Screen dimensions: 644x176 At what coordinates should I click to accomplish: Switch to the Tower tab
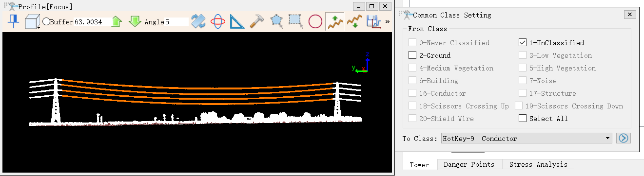click(420, 165)
